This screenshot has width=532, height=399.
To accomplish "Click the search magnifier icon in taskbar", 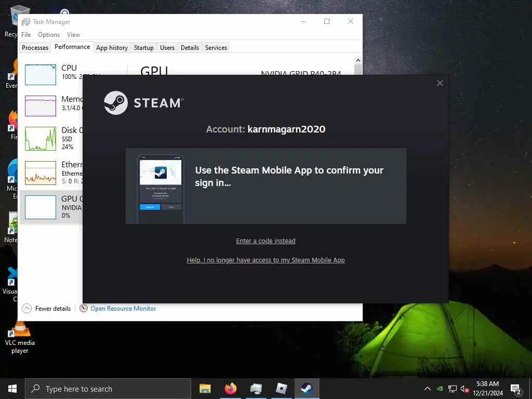I will [x=35, y=389].
